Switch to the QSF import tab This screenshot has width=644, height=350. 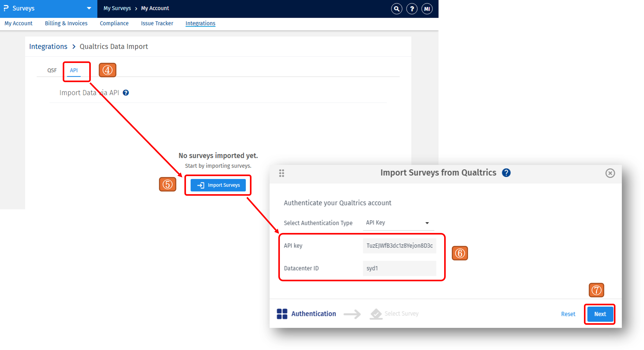pos(52,70)
